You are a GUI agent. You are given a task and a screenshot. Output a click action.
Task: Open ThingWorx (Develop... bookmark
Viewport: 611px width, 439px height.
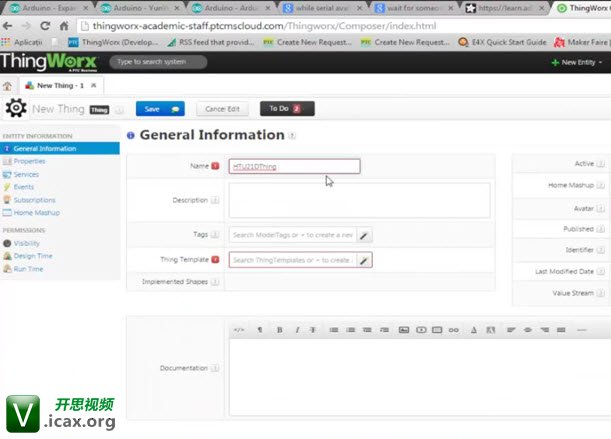pos(113,42)
